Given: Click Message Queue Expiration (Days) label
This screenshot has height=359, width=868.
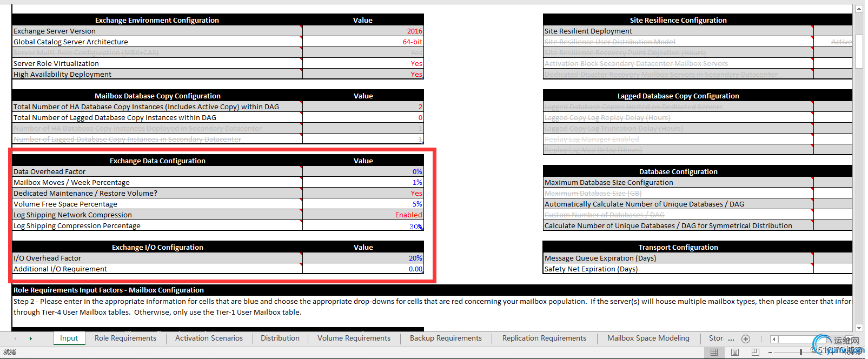Looking at the screenshot, I should click(600, 258).
